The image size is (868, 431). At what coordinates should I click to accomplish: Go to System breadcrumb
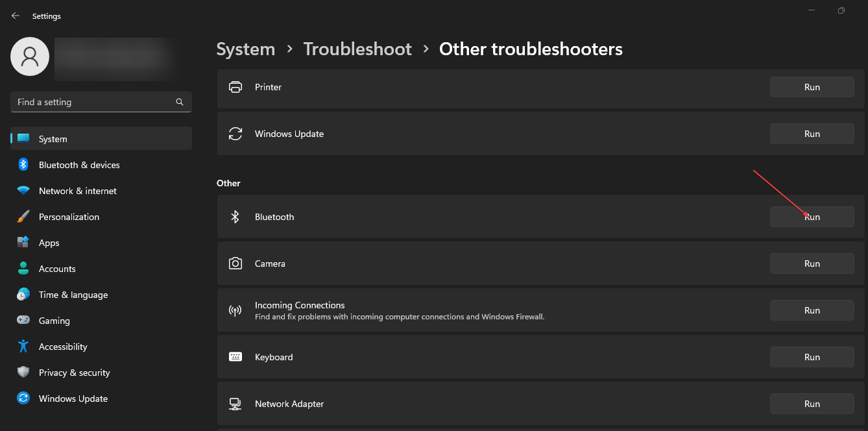246,49
